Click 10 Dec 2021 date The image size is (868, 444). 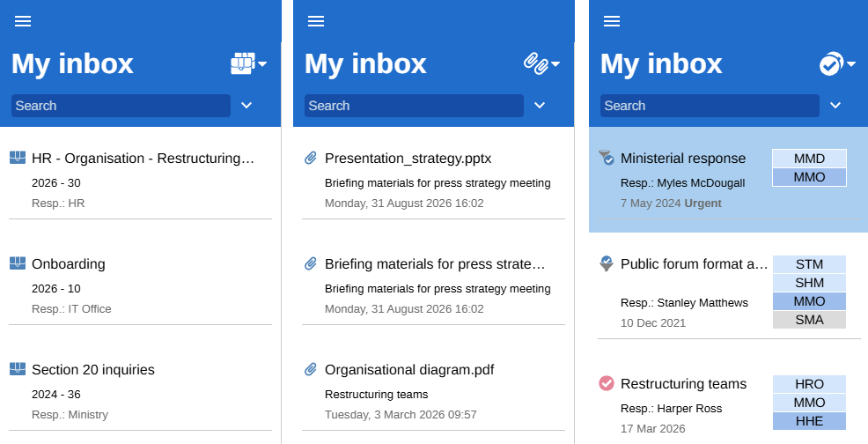653,323
